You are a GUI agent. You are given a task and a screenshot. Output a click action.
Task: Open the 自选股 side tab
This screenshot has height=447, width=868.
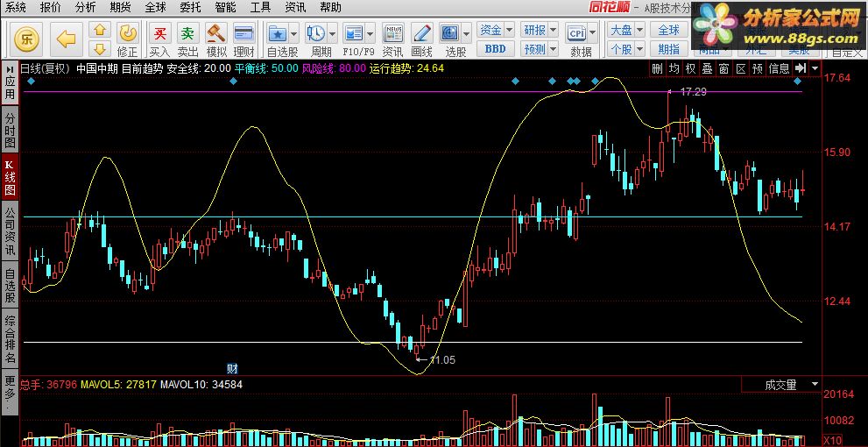pyautogui.click(x=10, y=285)
